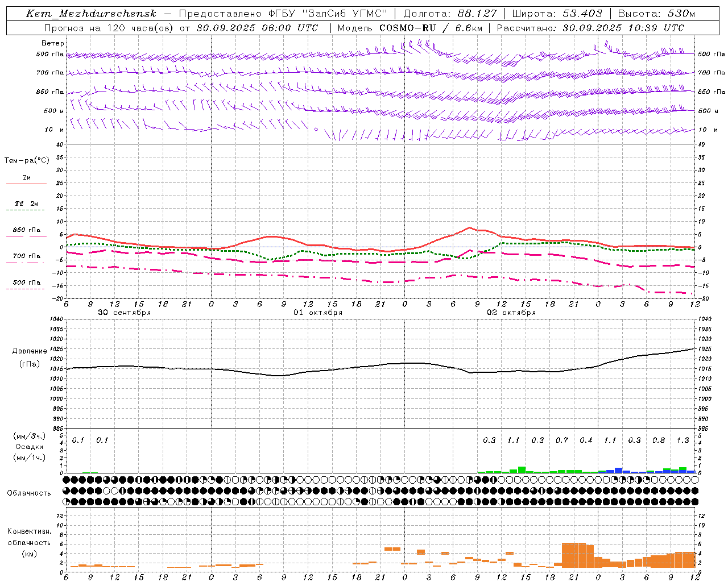
Task: Click the Тем-ра(°C) temperature axis title
Action: [x=27, y=161]
